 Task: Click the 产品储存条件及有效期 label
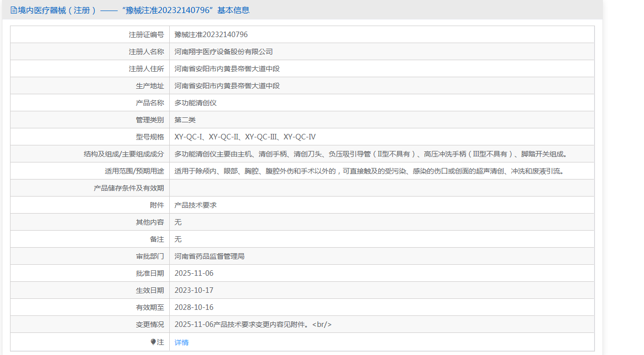point(129,188)
